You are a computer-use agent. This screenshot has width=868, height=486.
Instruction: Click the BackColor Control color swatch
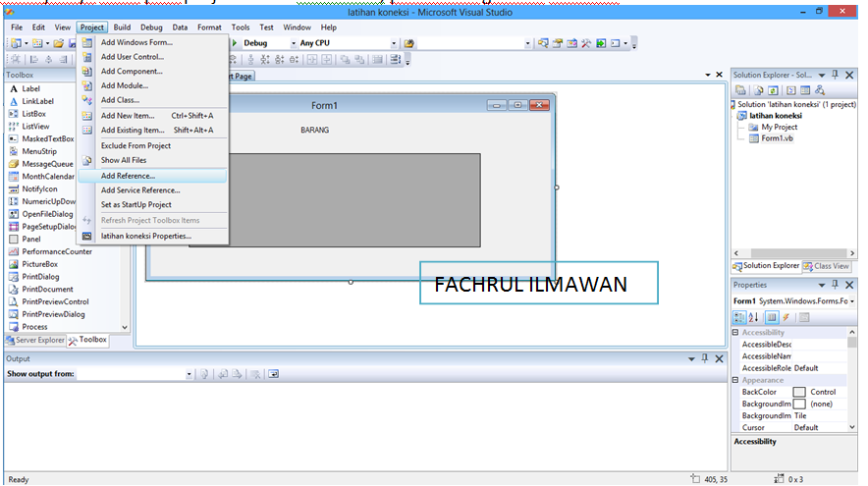pyautogui.click(x=799, y=392)
